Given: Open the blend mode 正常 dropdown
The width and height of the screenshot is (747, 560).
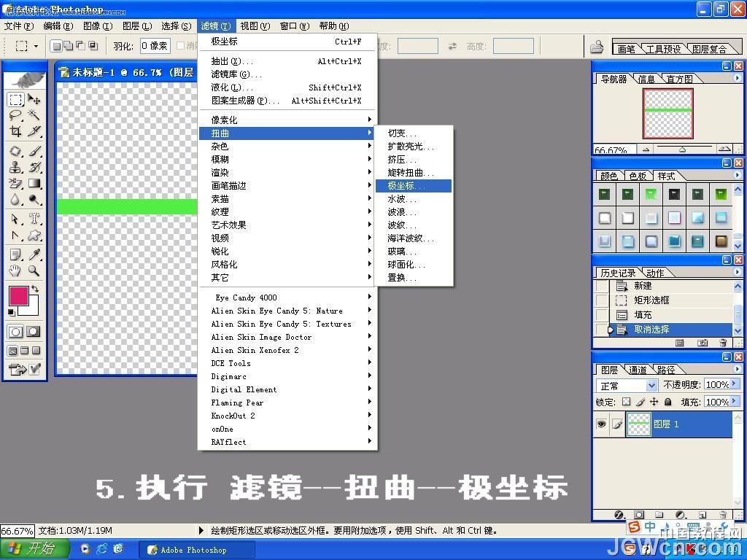Looking at the screenshot, I should pos(651,385).
